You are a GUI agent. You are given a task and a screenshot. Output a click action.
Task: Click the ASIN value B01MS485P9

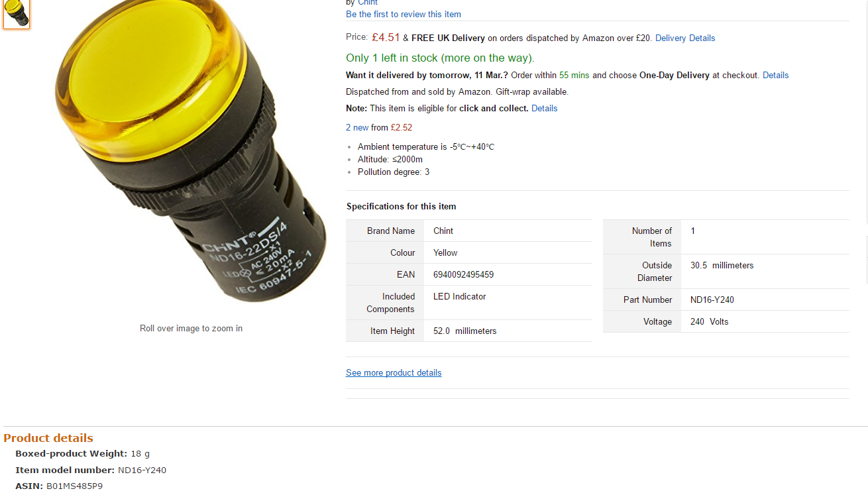74,486
